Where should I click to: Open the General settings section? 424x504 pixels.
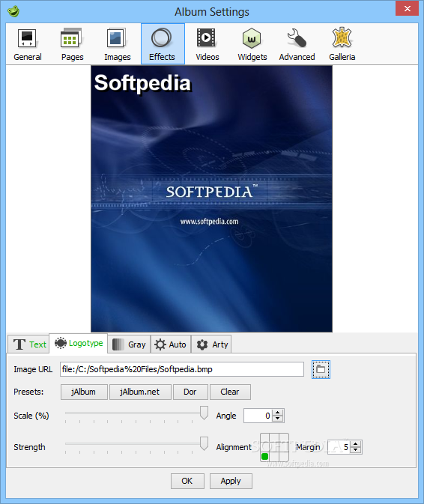28,44
